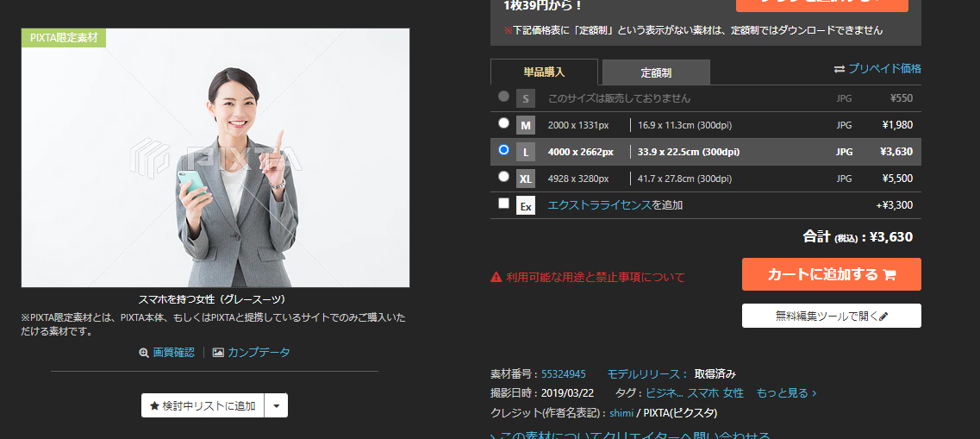
Task: Click the swap arrows icon for プリペイド価格
Action: [x=840, y=69]
